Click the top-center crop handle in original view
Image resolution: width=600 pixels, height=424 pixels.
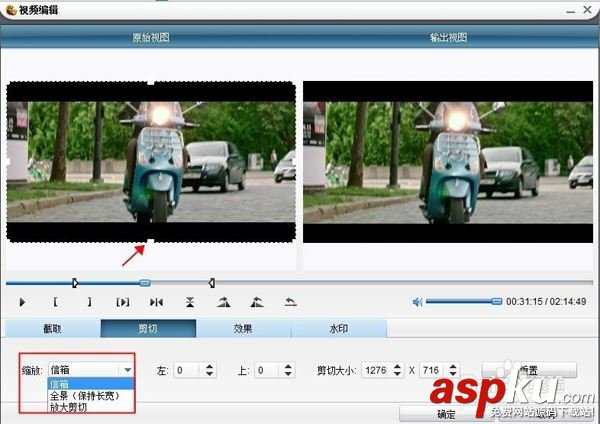tap(151, 83)
